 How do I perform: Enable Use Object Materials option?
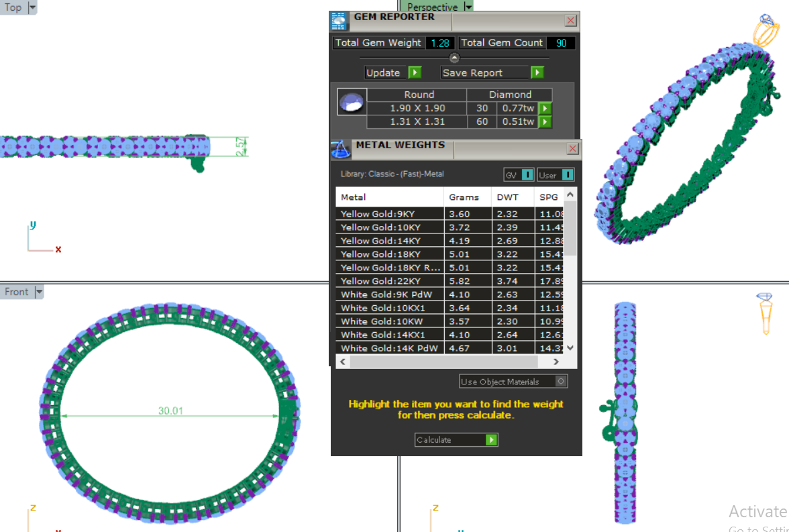click(561, 382)
